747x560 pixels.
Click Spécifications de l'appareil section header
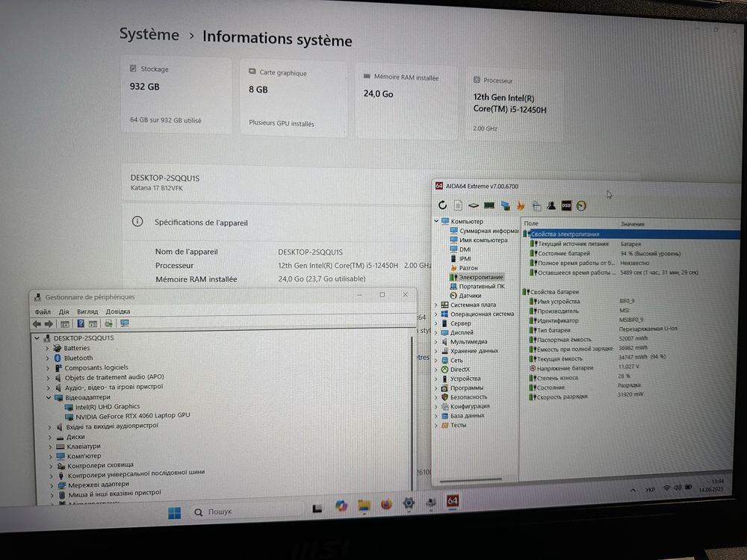pyautogui.click(x=200, y=223)
